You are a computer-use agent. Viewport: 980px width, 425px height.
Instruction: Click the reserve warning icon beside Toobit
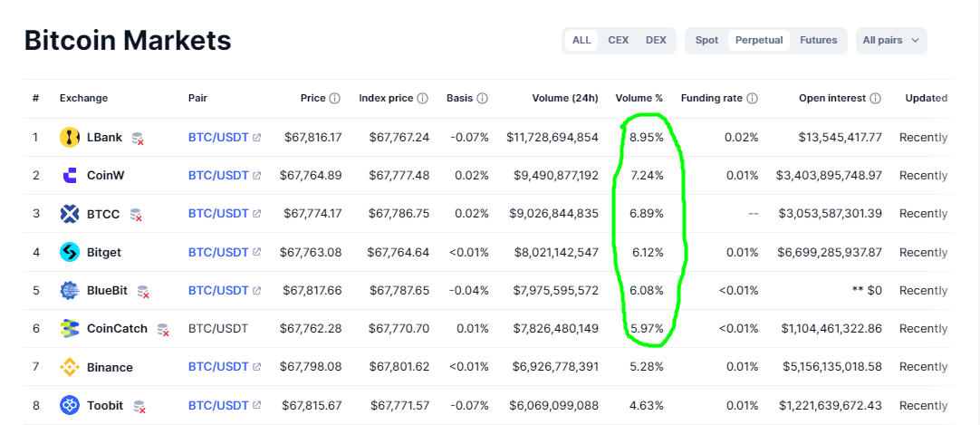[139, 407]
